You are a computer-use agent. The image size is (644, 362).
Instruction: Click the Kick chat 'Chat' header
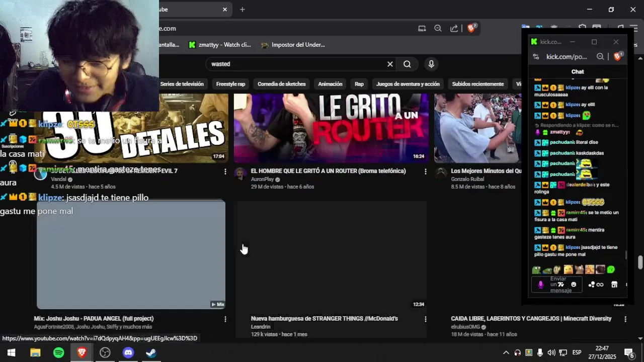click(578, 71)
